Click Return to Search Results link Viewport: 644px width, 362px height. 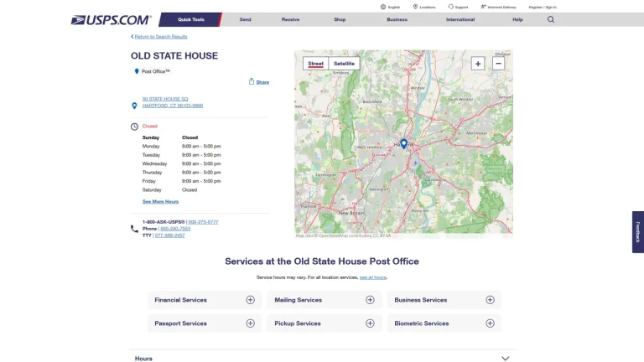point(161,37)
